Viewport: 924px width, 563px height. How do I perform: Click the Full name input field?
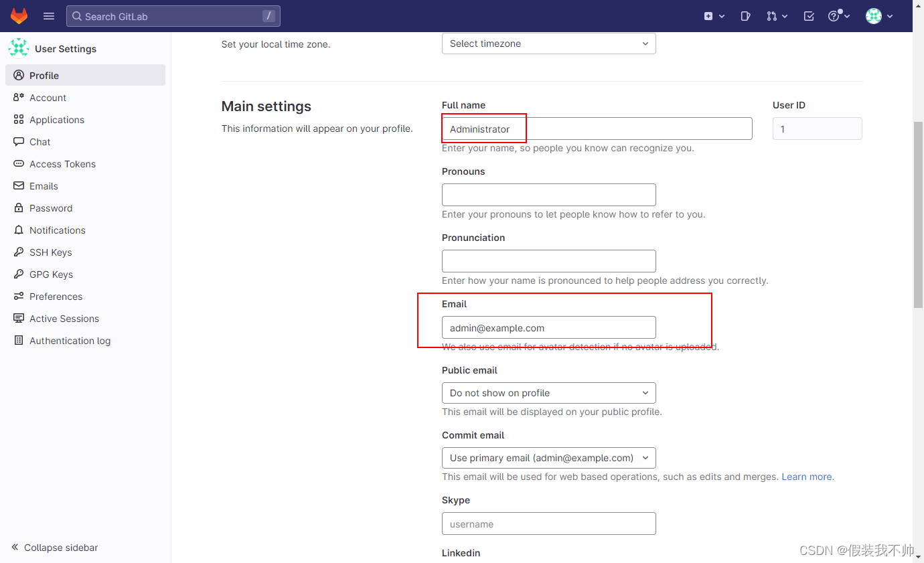tap(597, 129)
